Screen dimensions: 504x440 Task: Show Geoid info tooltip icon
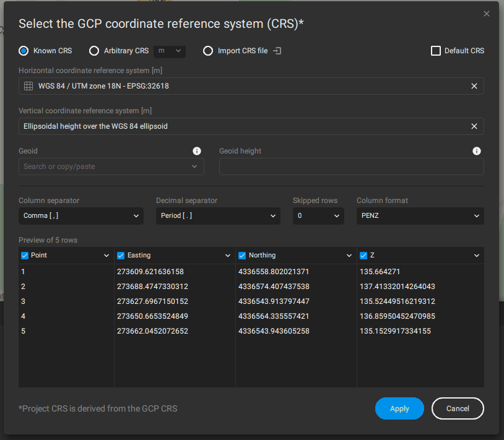[x=197, y=151]
